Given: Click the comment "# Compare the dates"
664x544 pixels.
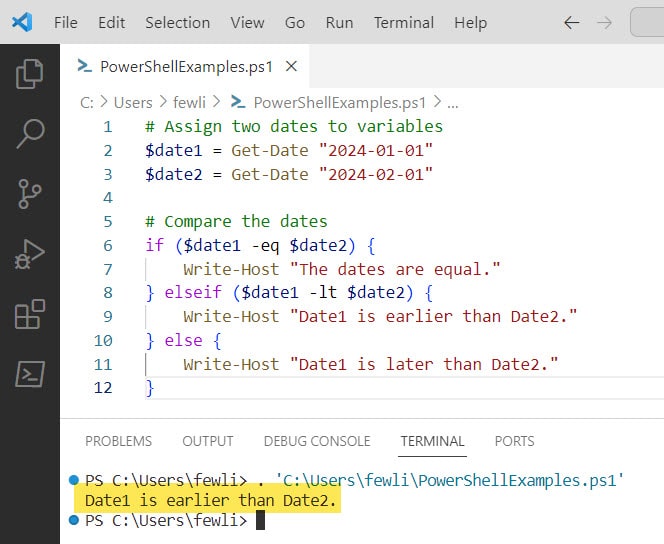Looking at the screenshot, I should tap(236, 221).
